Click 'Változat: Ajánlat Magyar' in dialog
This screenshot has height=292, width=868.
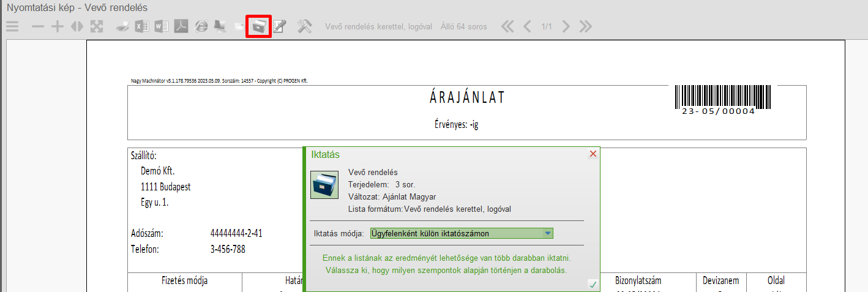pos(392,197)
